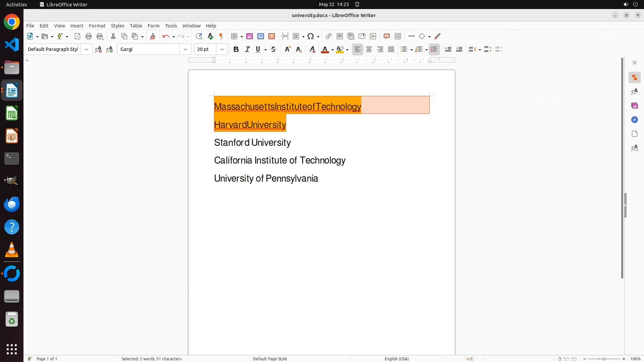644x362 pixels.
Task: Click the Insert Image icon
Action: (250, 37)
